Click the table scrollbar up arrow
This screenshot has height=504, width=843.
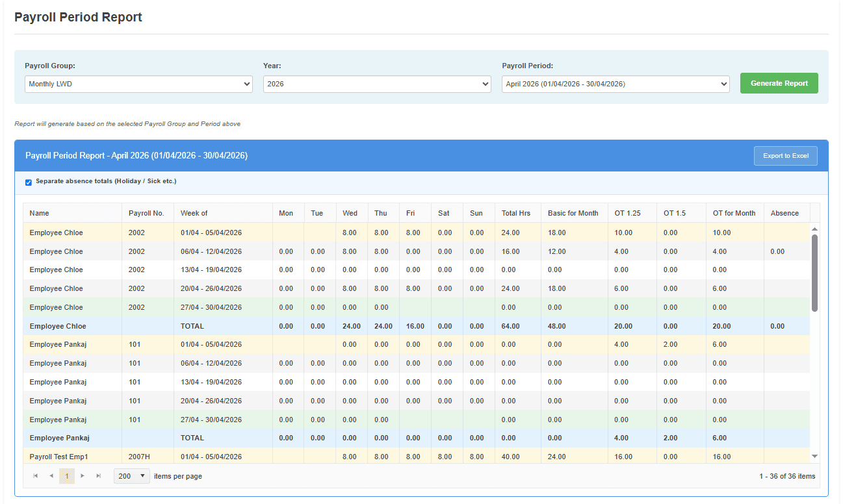[x=815, y=229]
